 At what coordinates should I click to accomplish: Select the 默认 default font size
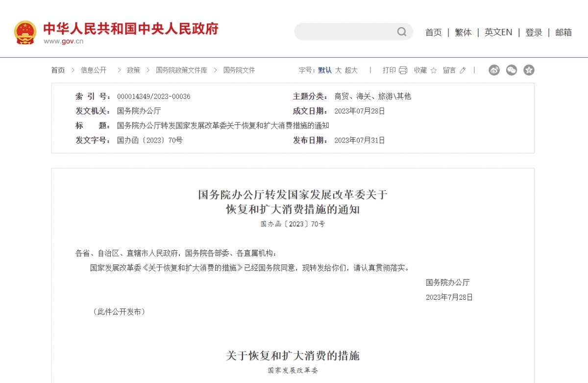(324, 70)
